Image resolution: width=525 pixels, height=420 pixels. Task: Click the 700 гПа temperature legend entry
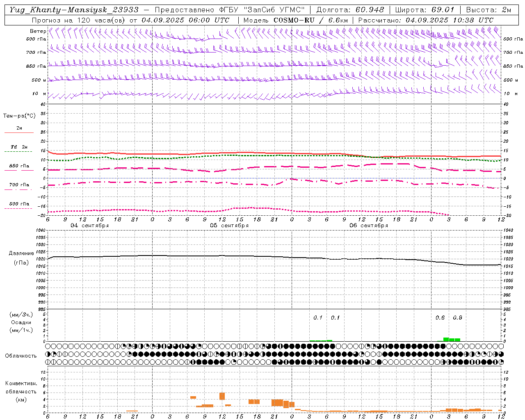(19, 185)
